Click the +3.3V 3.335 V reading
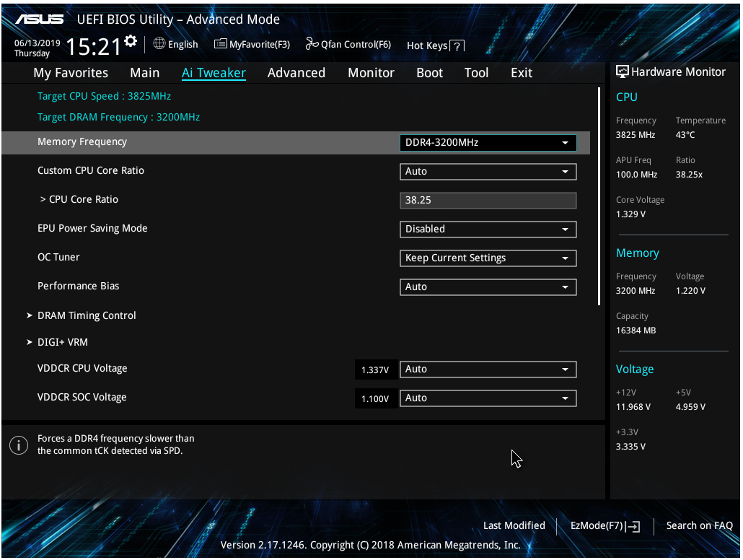The width and height of the screenshot is (743, 560). click(x=630, y=447)
